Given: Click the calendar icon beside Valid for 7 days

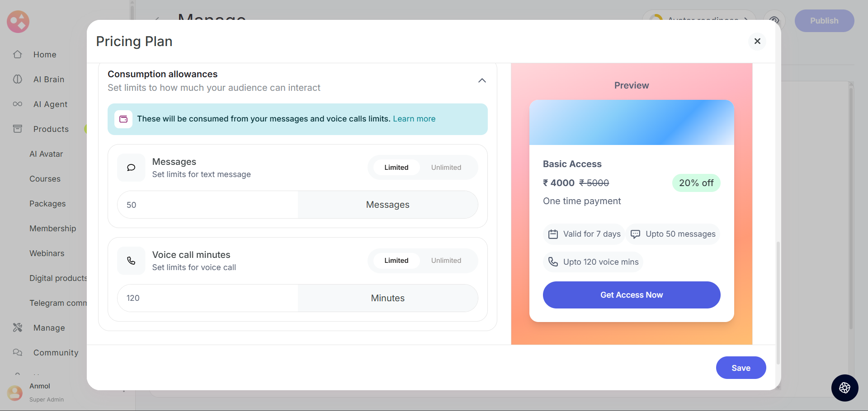Looking at the screenshot, I should (x=553, y=234).
